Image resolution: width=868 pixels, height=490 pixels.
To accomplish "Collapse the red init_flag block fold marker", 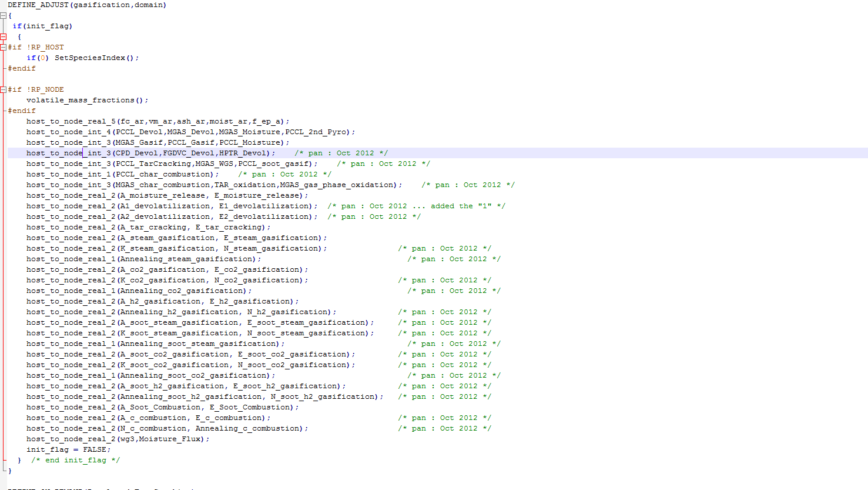I will tap(3, 36).
